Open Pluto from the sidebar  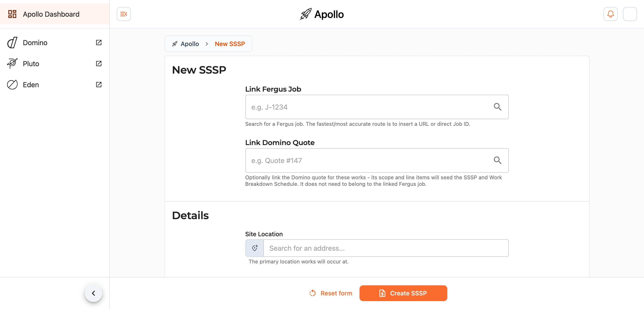(x=54, y=64)
